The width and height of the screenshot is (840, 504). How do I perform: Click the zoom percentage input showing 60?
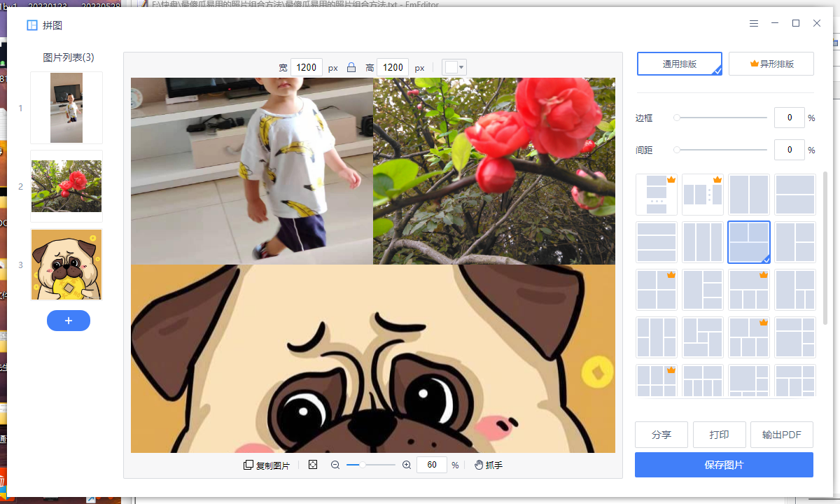point(432,465)
